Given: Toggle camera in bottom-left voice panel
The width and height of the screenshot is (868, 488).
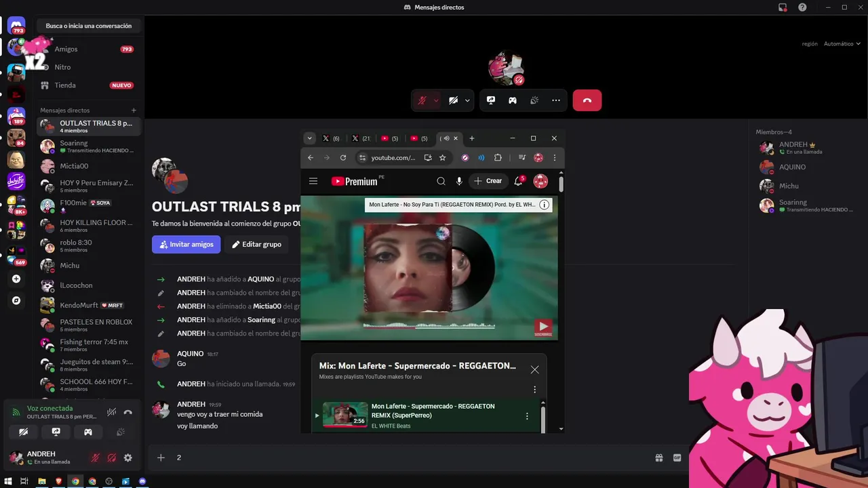Looking at the screenshot, I should tap(24, 432).
